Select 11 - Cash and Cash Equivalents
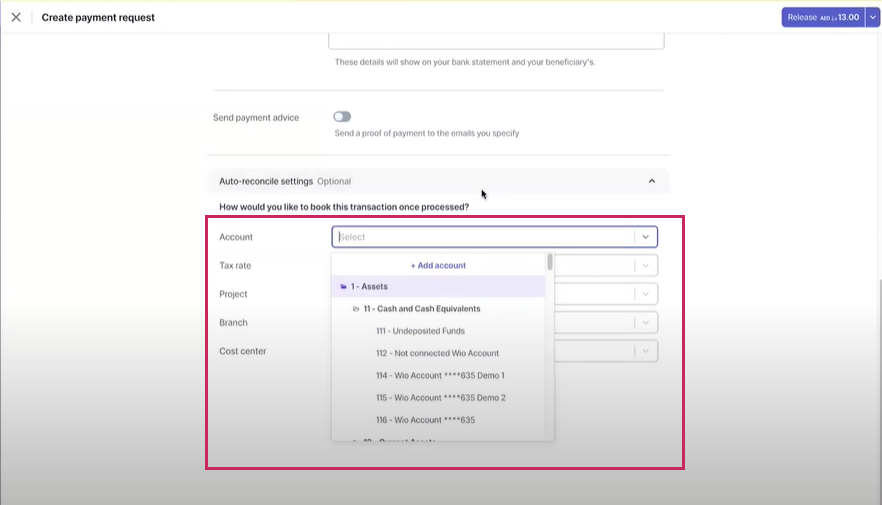 click(x=422, y=309)
